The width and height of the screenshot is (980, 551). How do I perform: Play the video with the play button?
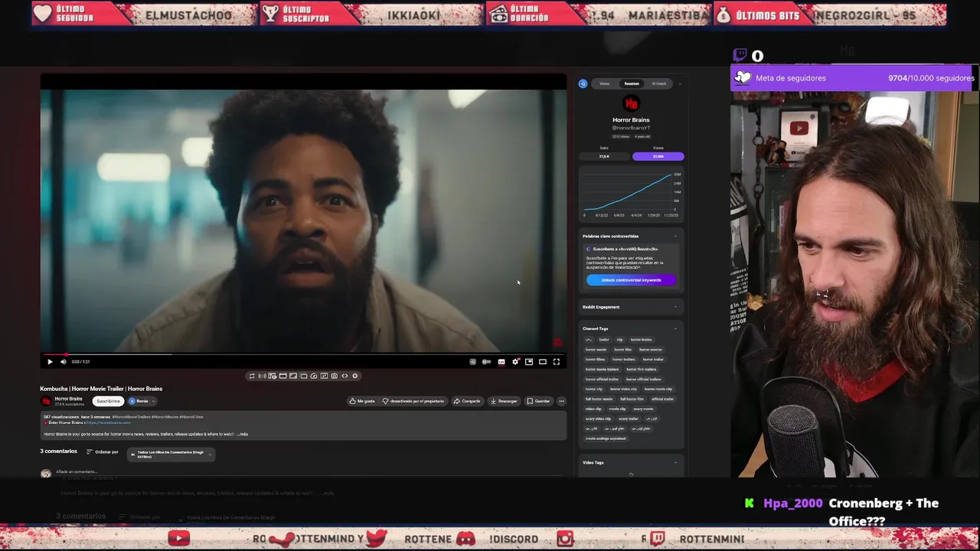click(50, 362)
